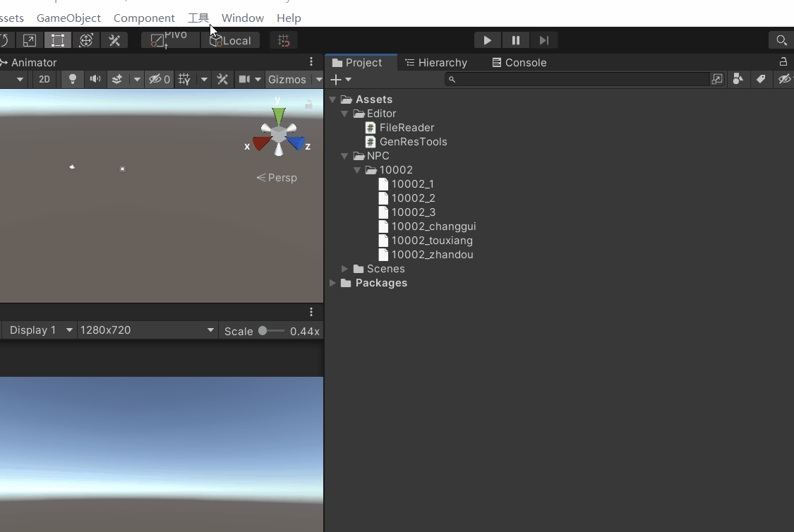Select the Transform tool
Image resolution: width=794 pixels, height=532 pixels.
click(86, 40)
